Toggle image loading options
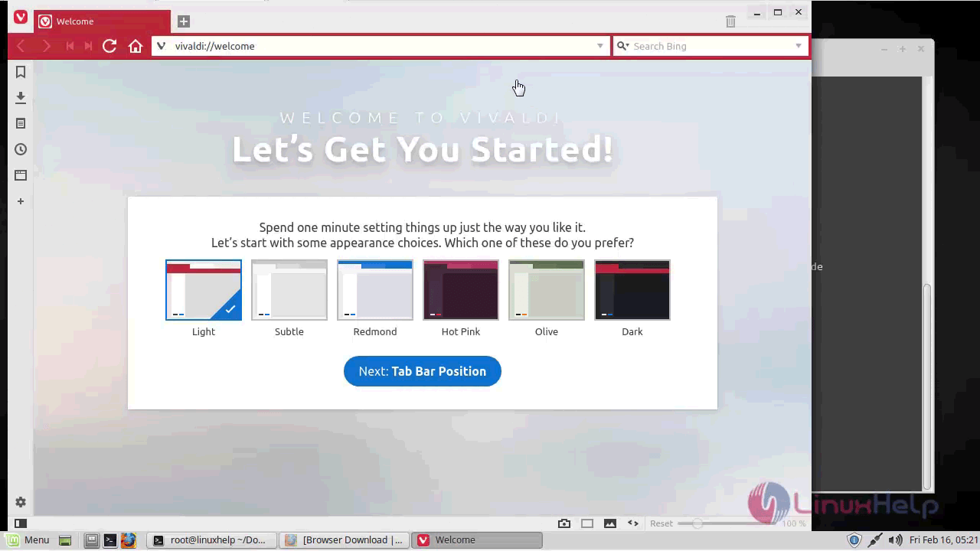 610,523
